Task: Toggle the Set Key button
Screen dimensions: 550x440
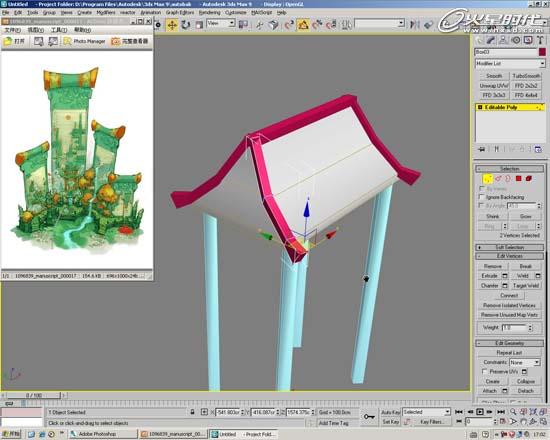Action: pos(391,422)
